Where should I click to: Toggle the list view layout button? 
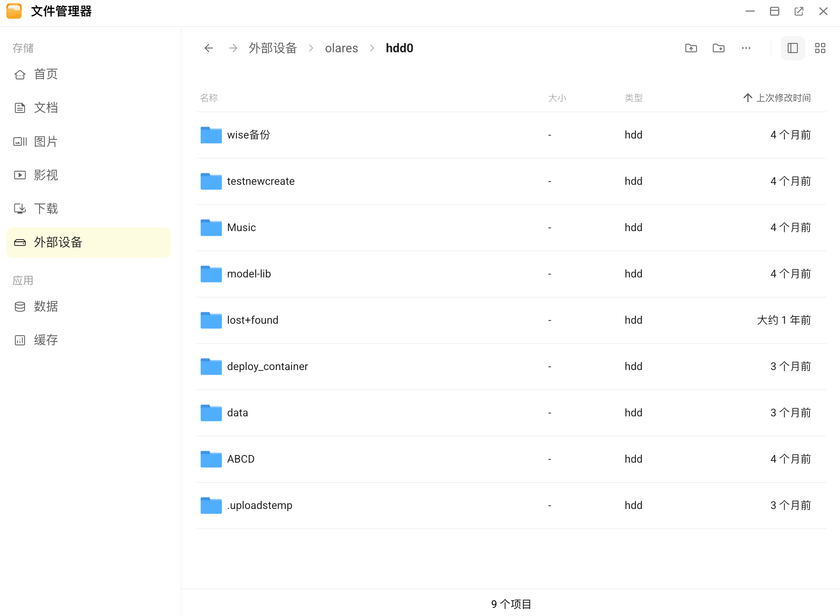tap(792, 48)
